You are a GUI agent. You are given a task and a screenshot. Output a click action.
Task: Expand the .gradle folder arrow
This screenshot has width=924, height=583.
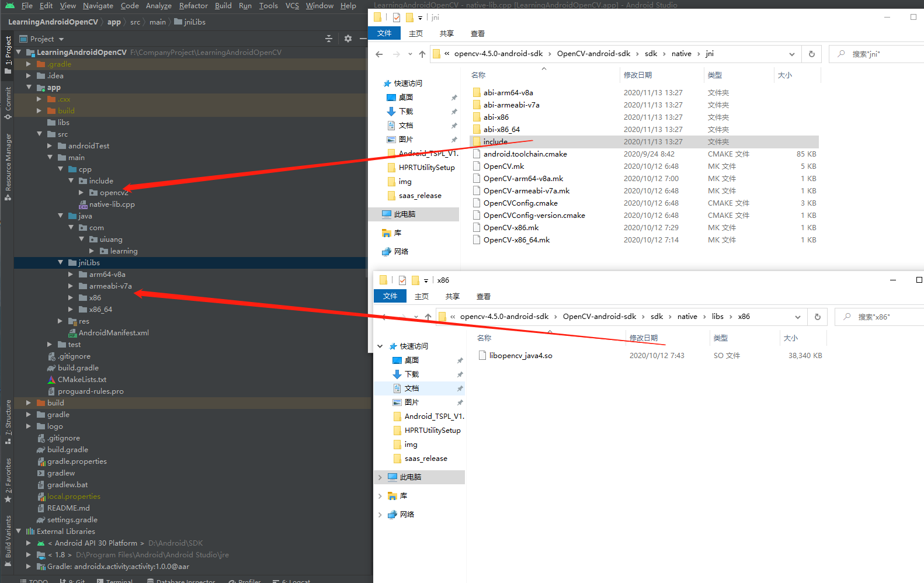pyautogui.click(x=29, y=64)
